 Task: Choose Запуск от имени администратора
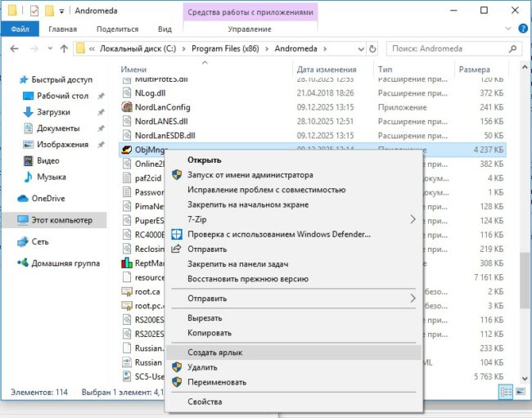pyautogui.click(x=250, y=175)
